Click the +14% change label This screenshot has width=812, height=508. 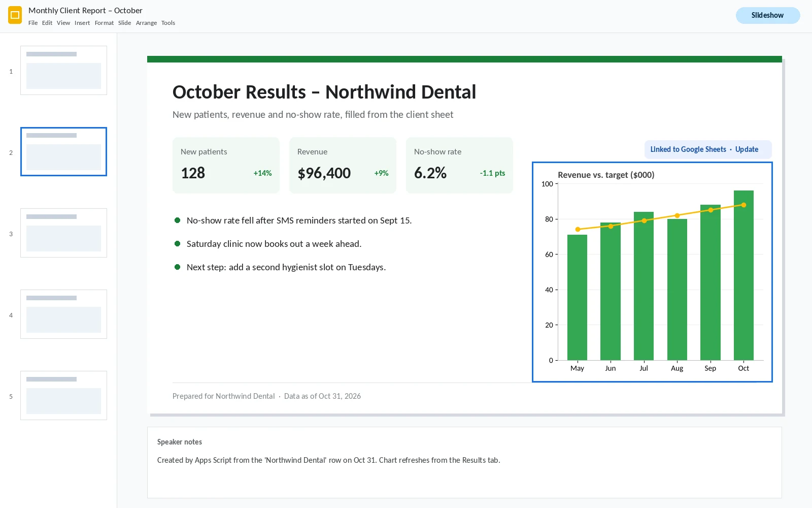(262, 173)
